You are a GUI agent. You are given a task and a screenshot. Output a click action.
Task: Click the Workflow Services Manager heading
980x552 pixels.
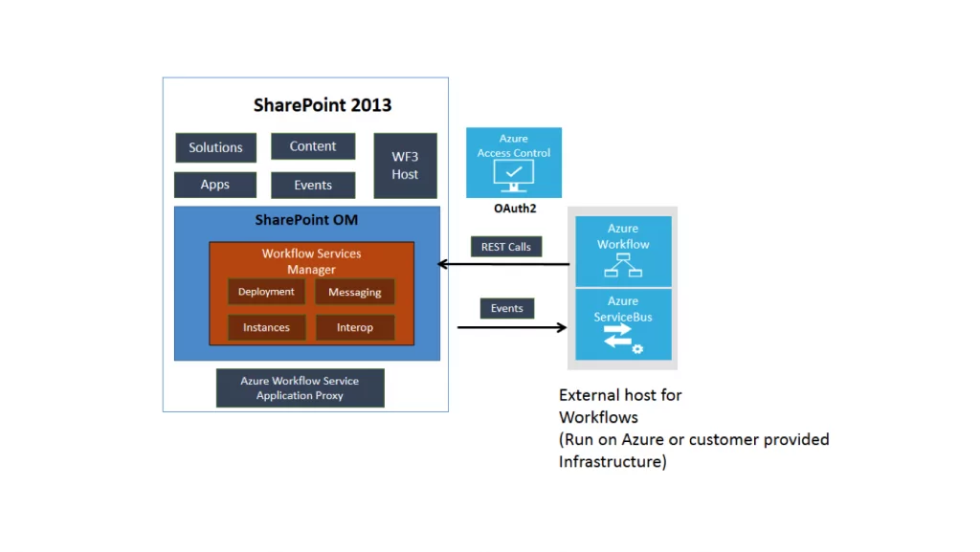(311, 261)
